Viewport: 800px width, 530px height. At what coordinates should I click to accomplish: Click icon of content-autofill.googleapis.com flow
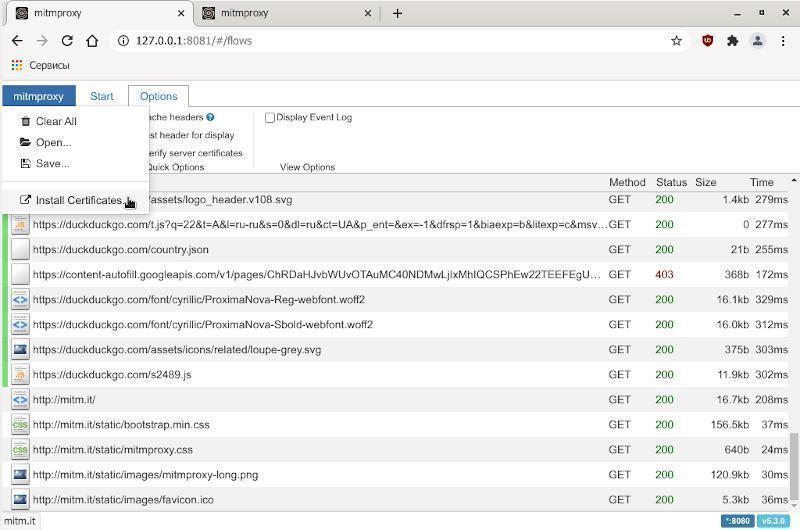(20, 274)
